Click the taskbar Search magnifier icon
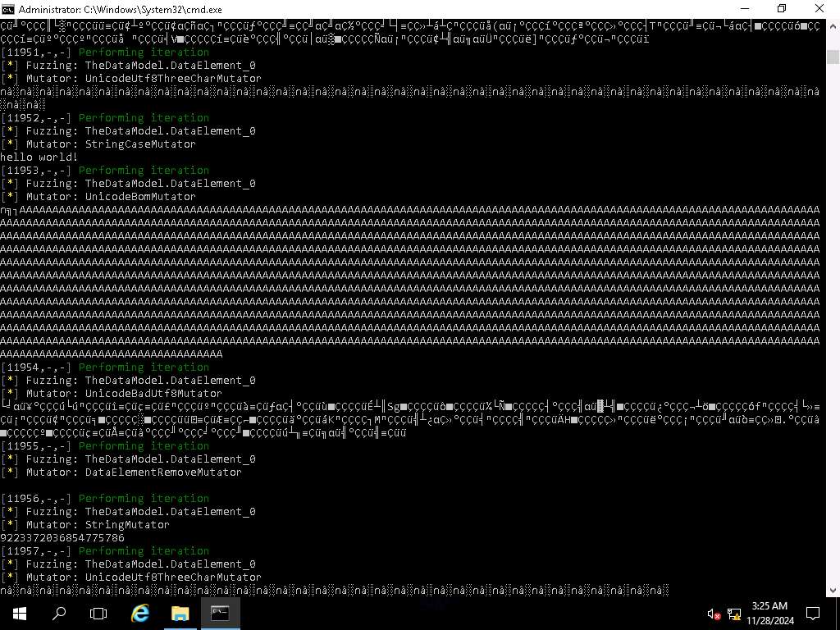The image size is (840, 630). click(59, 613)
